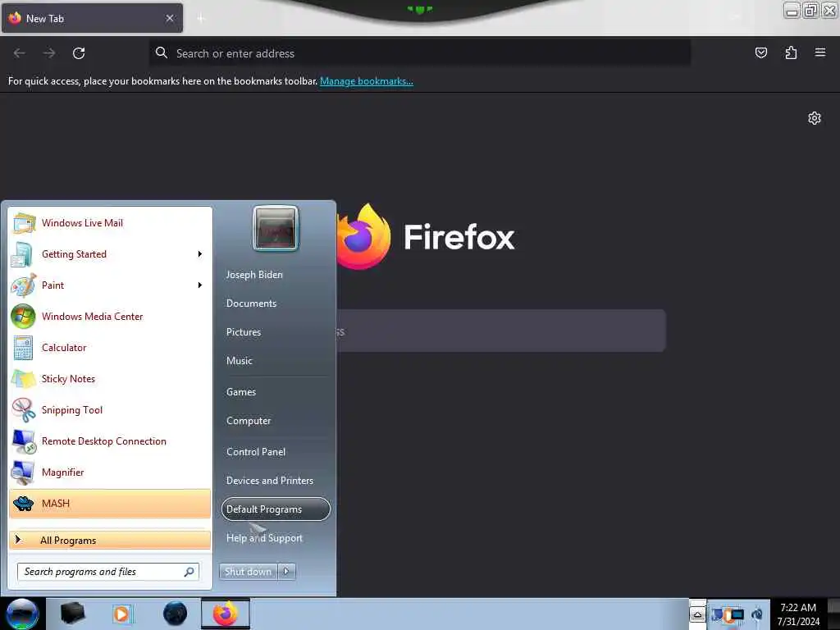Open Default Programs
The image size is (840, 630).
(x=276, y=509)
